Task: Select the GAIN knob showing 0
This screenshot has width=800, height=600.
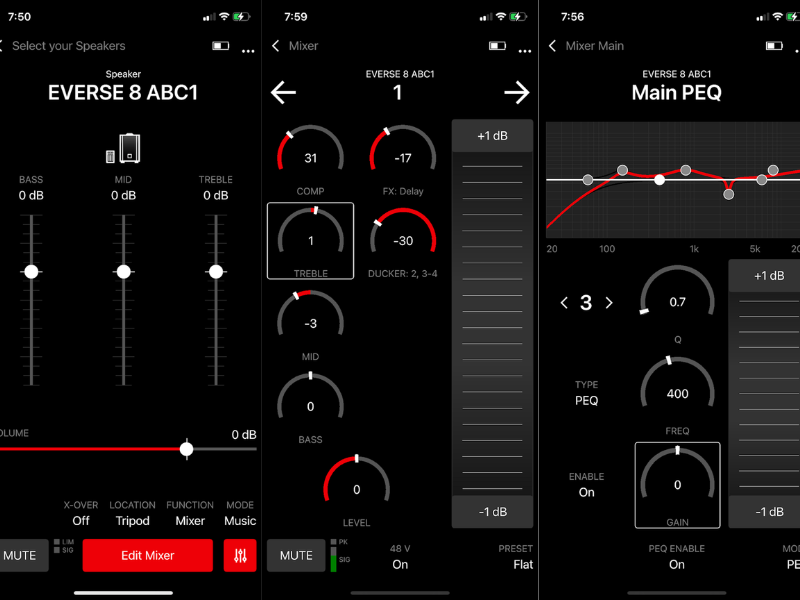Action: pyautogui.click(x=677, y=485)
